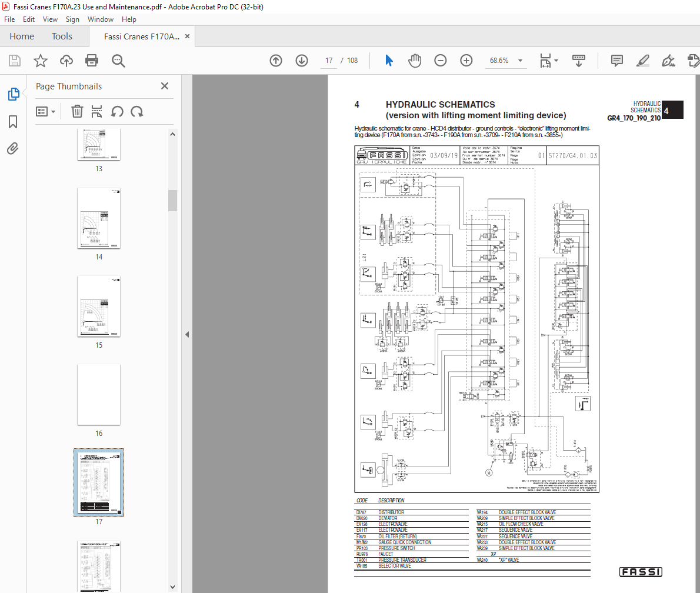Select the highlight text tool
This screenshot has width=700, height=593.
[x=643, y=61]
